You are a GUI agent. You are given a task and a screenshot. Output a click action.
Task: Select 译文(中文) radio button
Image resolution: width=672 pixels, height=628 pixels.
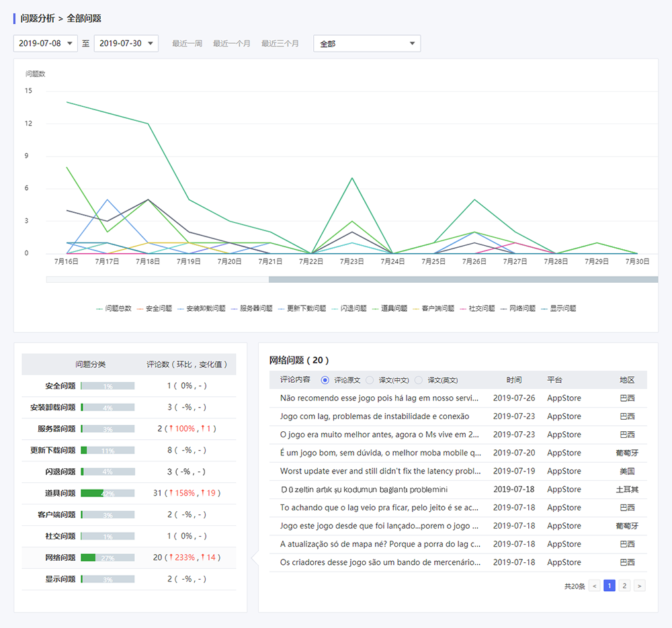coord(370,380)
